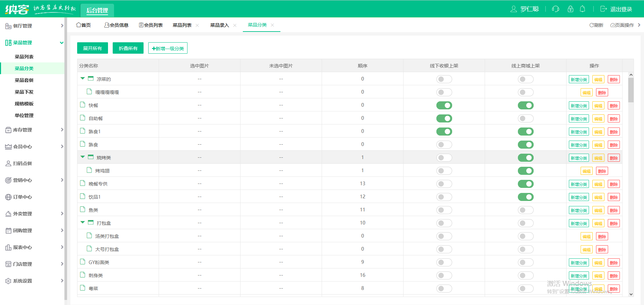Click the 菜品管理 sidebar icon
The image size is (644, 305).
8,43
